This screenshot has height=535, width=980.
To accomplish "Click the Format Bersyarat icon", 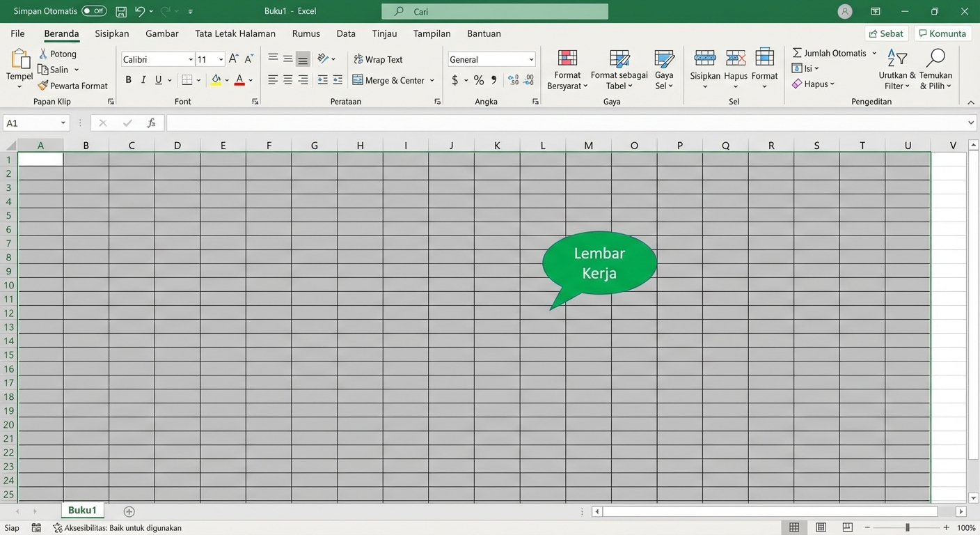I will click(567, 59).
